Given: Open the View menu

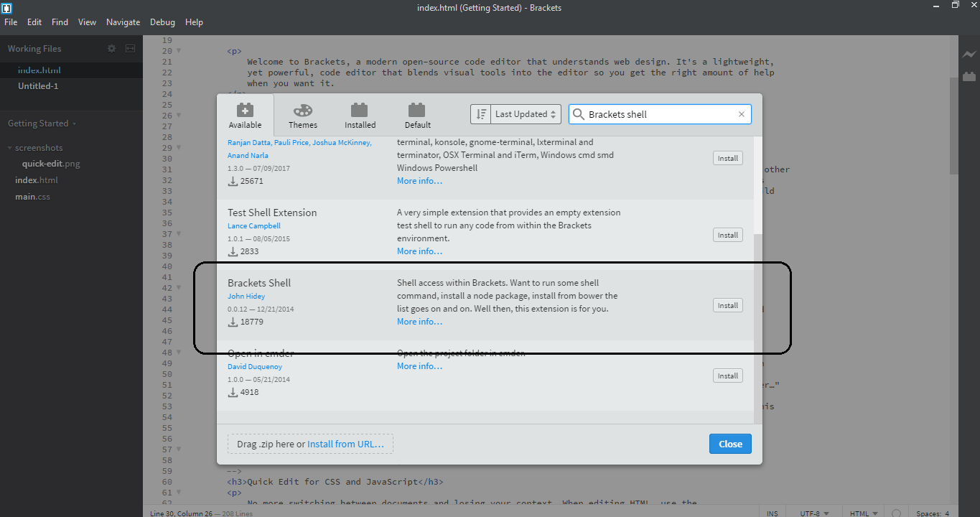Looking at the screenshot, I should click(87, 22).
